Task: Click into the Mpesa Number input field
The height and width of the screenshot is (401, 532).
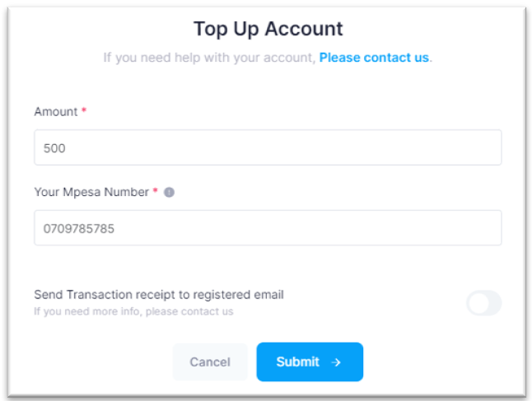Action: [268, 228]
